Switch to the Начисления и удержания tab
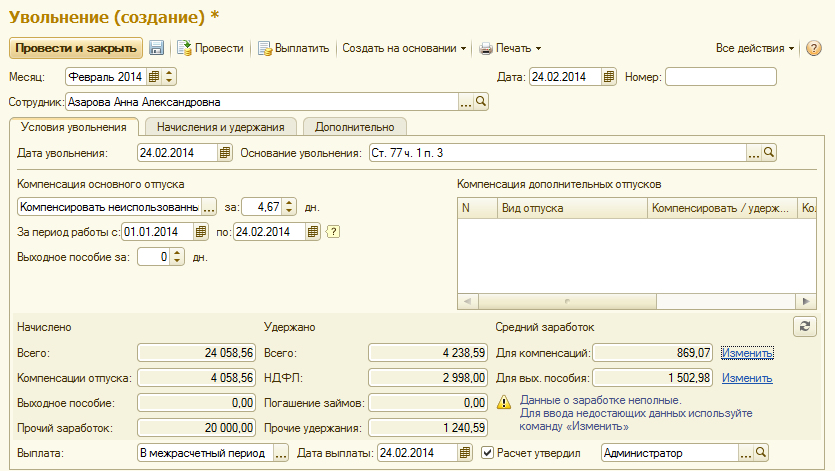 [x=221, y=127]
